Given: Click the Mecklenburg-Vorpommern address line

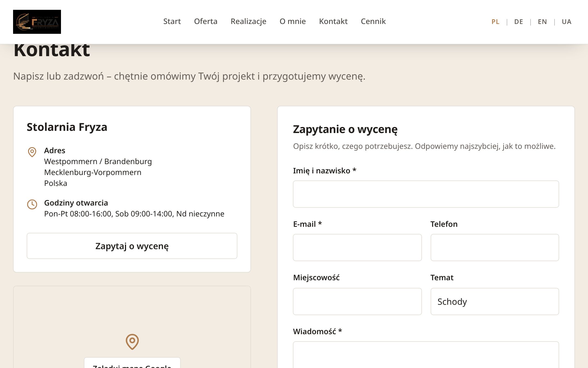Looking at the screenshot, I should pos(93,172).
